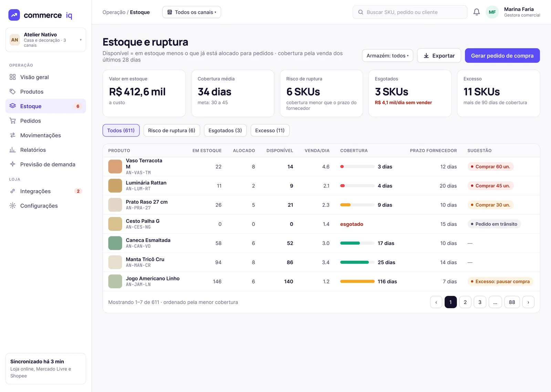The width and height of the screenshot is (551, 392).
Task: Click the Visão geral grid icon
Action: [13, 77]
